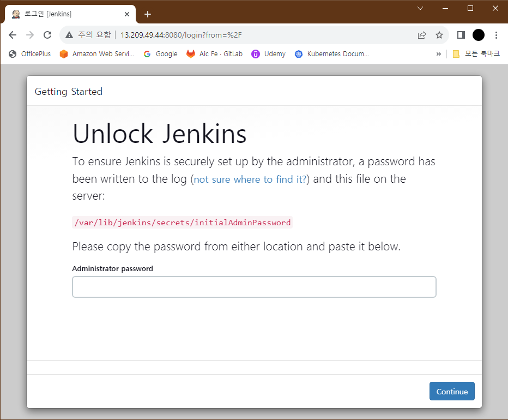Open the Aic Fe · GitLab bookmark
Viewport: 508px width, 420px height.
(214, 54)
